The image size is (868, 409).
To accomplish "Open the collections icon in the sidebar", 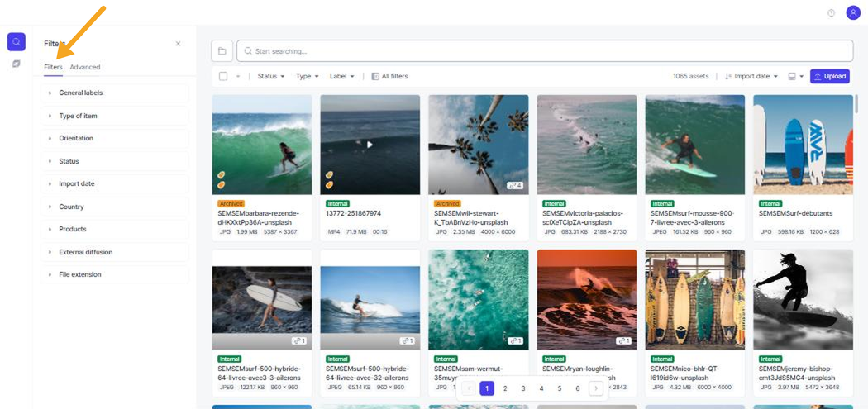I will pyautogui.click(x=16, y=64).
